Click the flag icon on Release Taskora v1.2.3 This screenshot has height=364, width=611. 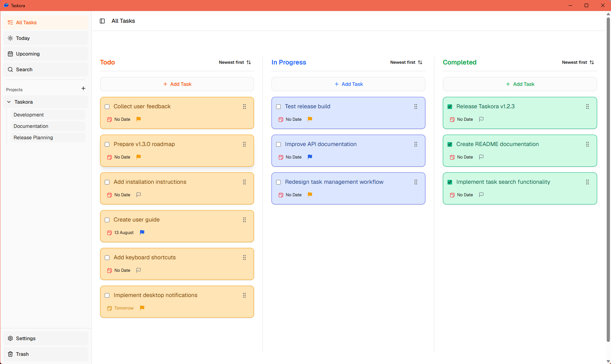(481, 119)
